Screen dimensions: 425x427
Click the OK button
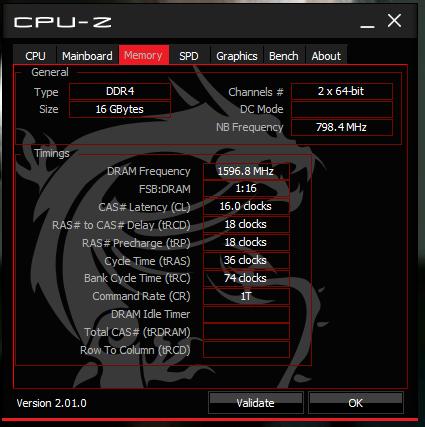pyautogui.click(x=356, y=403)
